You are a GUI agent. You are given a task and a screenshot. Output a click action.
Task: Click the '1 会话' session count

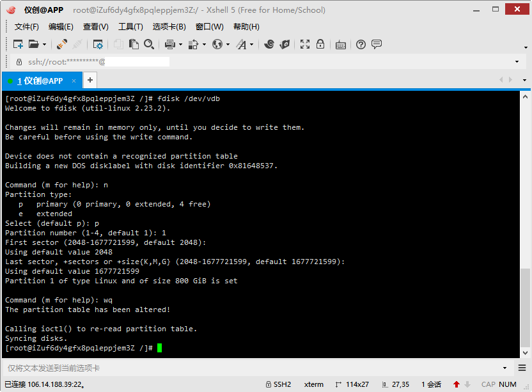(431, 384)
